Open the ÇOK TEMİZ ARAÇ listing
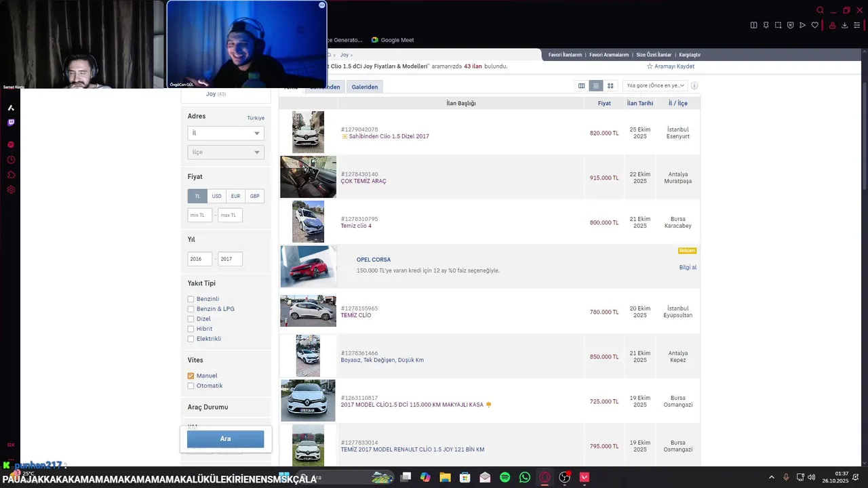Image resolution: width=868 pixels, height=488 pixels. (x=363, y=181)
